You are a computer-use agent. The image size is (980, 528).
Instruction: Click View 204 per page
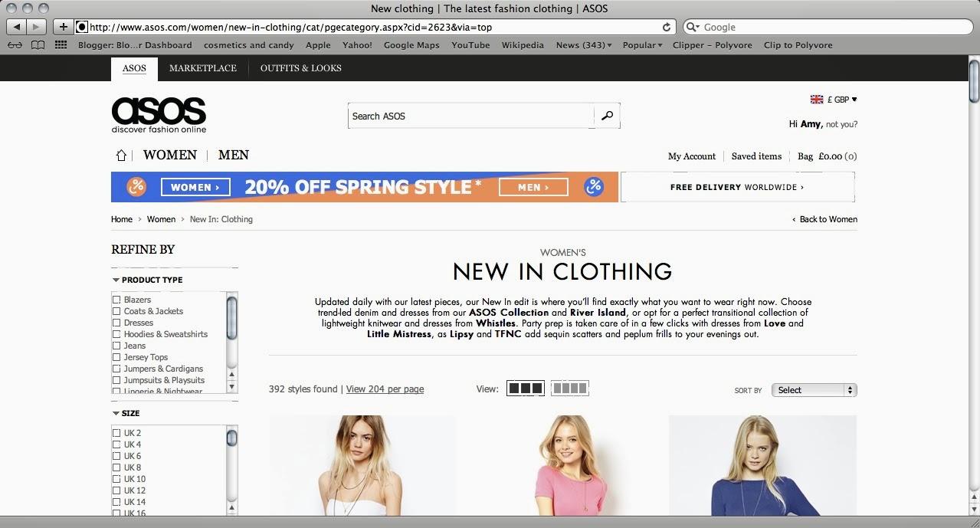385,389
